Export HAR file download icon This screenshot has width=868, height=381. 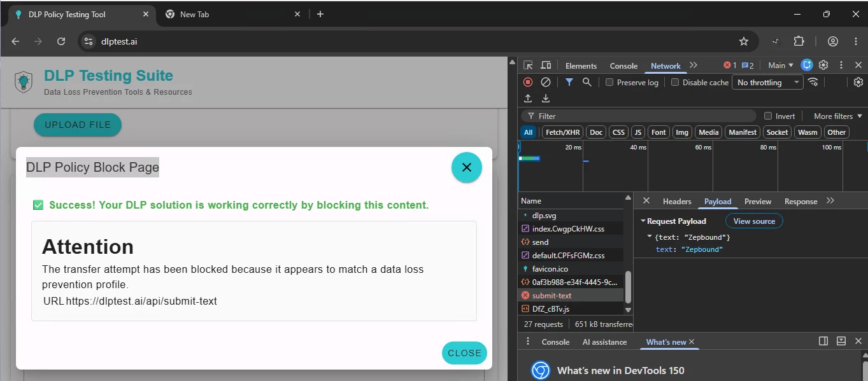click(546, 99)
